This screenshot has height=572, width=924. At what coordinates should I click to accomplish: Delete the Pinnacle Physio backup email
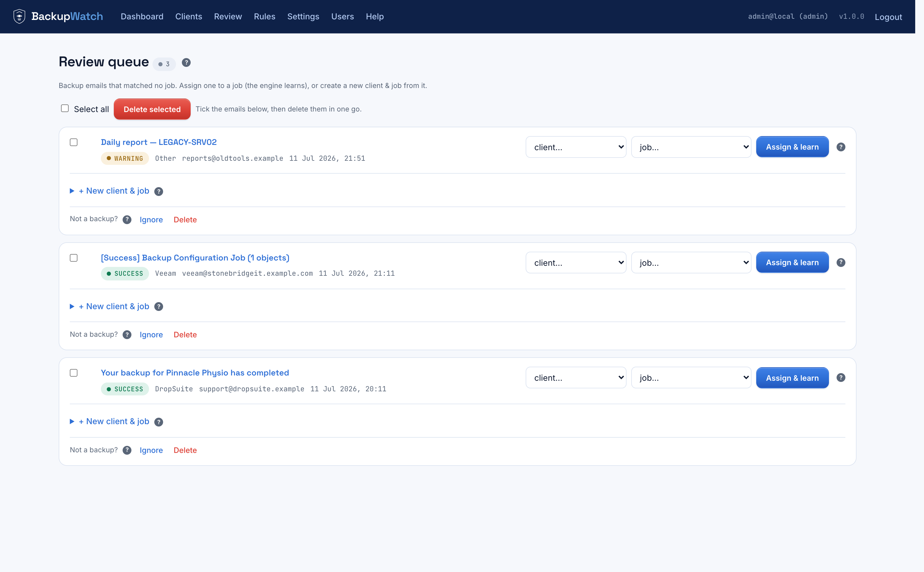tap(185, 450)
